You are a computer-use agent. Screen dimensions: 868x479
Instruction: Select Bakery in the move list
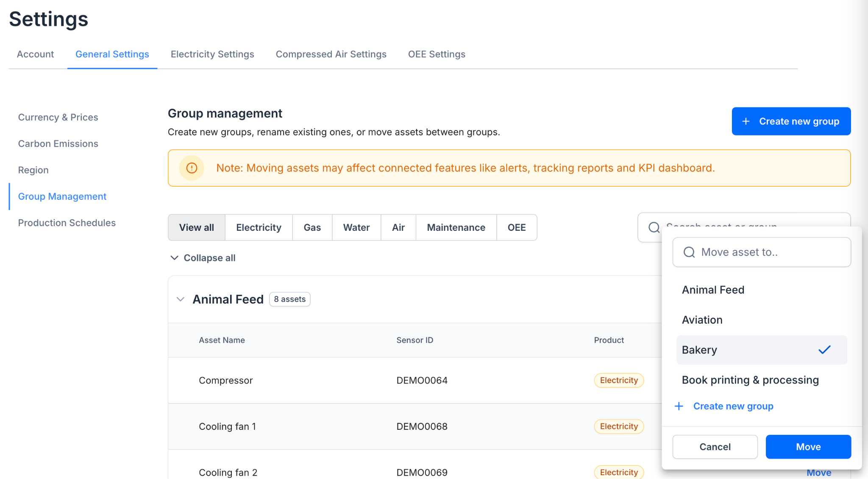(699, 350)
